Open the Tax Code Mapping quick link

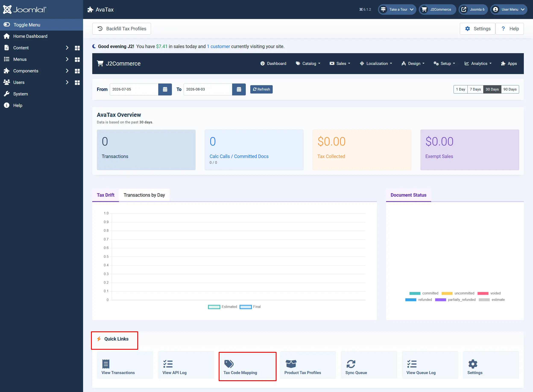pyautogui.click(x=247, y=365)
